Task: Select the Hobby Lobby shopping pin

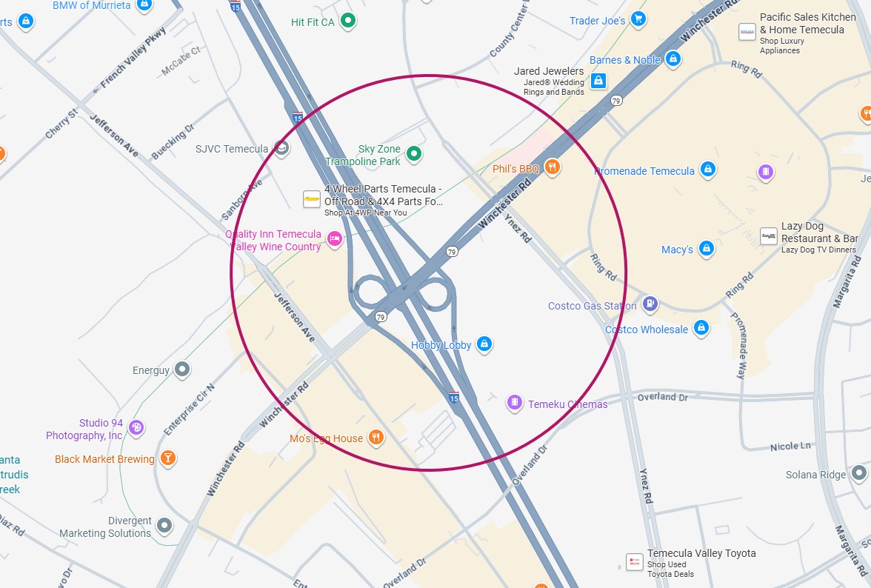Action: [x=484, y=344]
